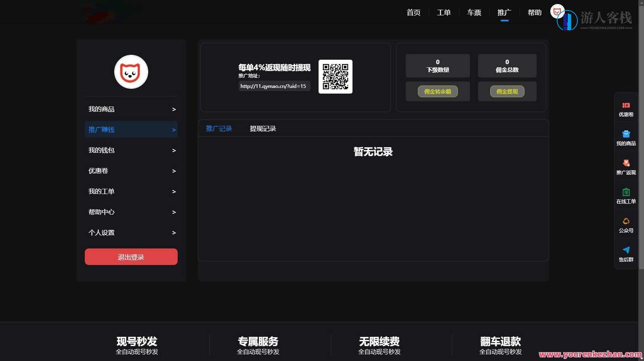Image resolution: width=644 pixels, height=361 pixels.
Task: Open 帮助中心 sidebar menu item
Action: click(x=131, y=212)
